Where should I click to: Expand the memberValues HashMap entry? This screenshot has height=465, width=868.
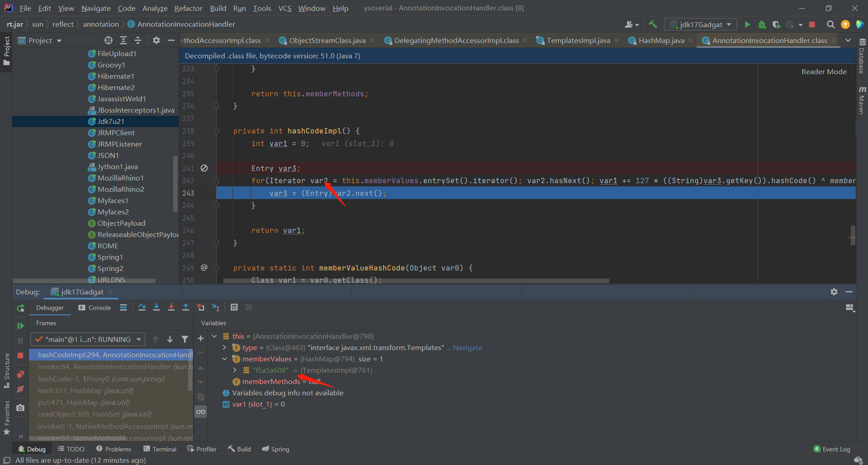[225, 359]
